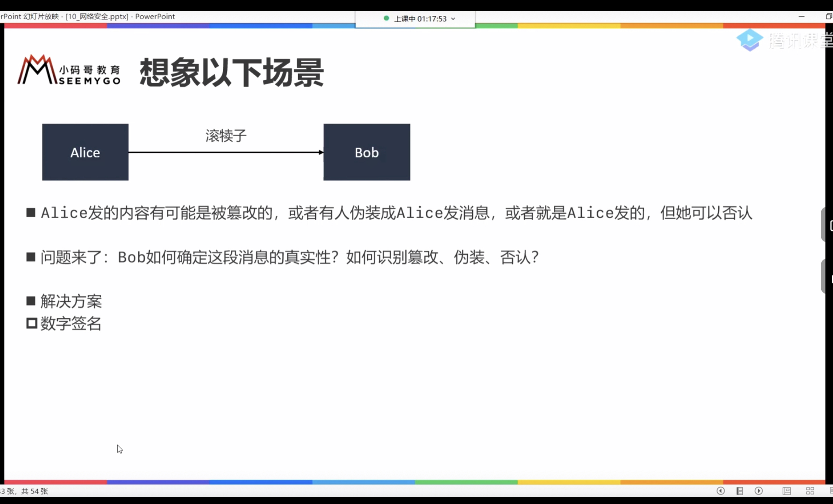The height and width of the screenshot is (504, 833).
Task: Open the 上课中 class session dropdown
Action: coord(453,19)
